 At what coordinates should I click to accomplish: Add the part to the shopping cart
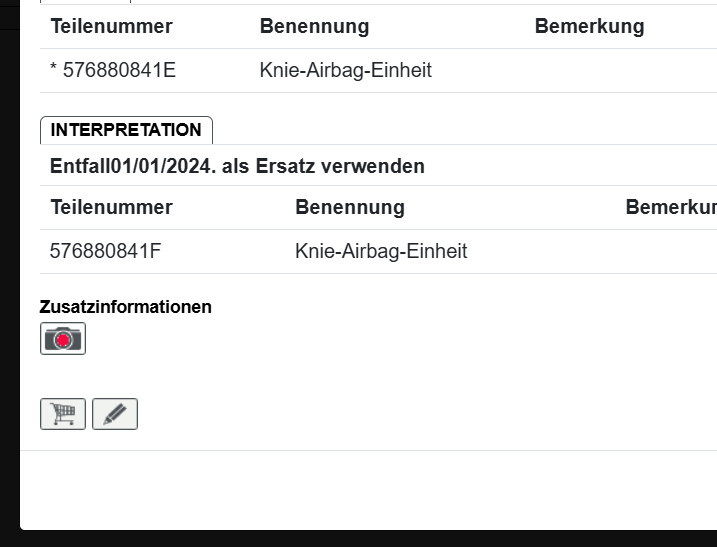[63, 414]
